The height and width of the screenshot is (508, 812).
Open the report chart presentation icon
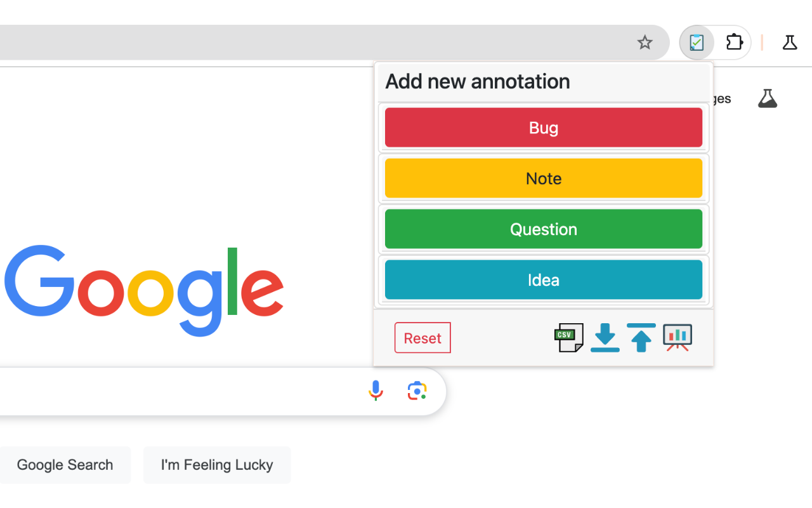tap(678, 337)
